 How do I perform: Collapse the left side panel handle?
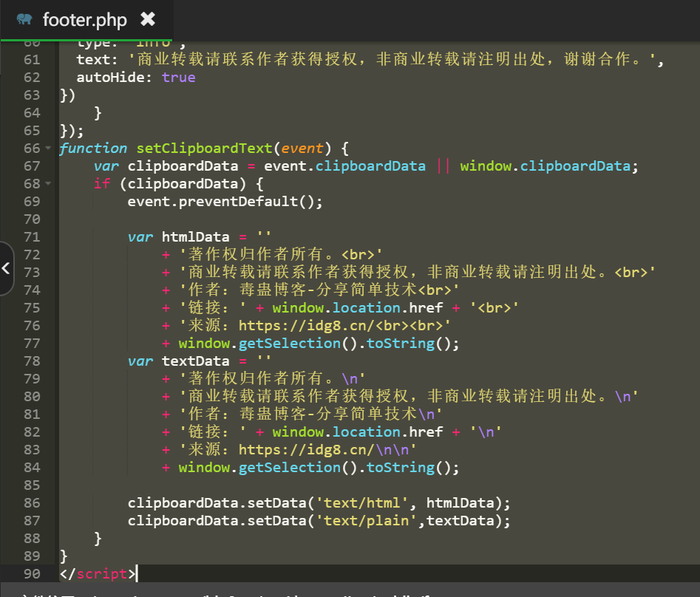coord(6,268)
